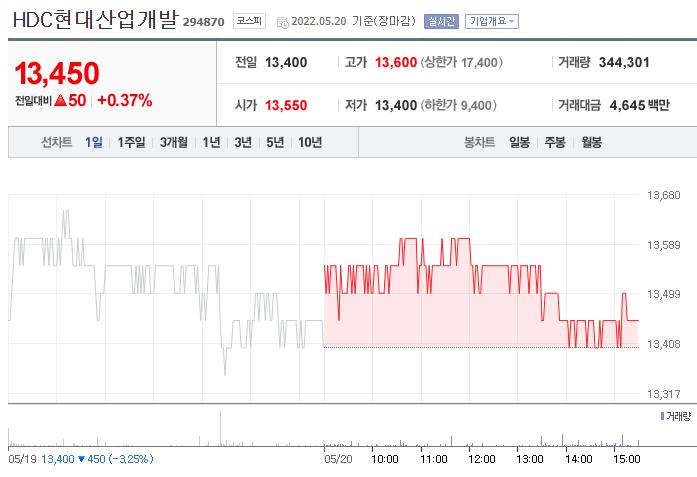Viewport: 697px width, 477px height.
Task: Show the 3년 line chart
Action: coord(243,142)
